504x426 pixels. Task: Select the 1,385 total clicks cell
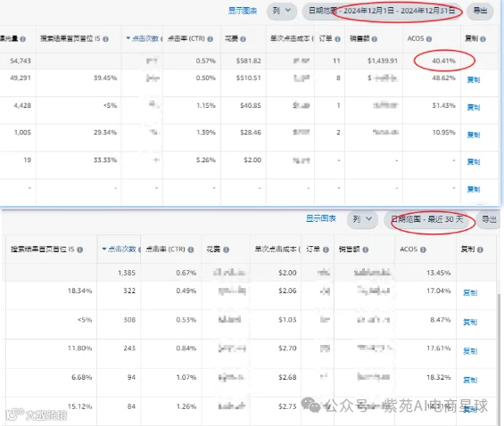click(127, 273)
